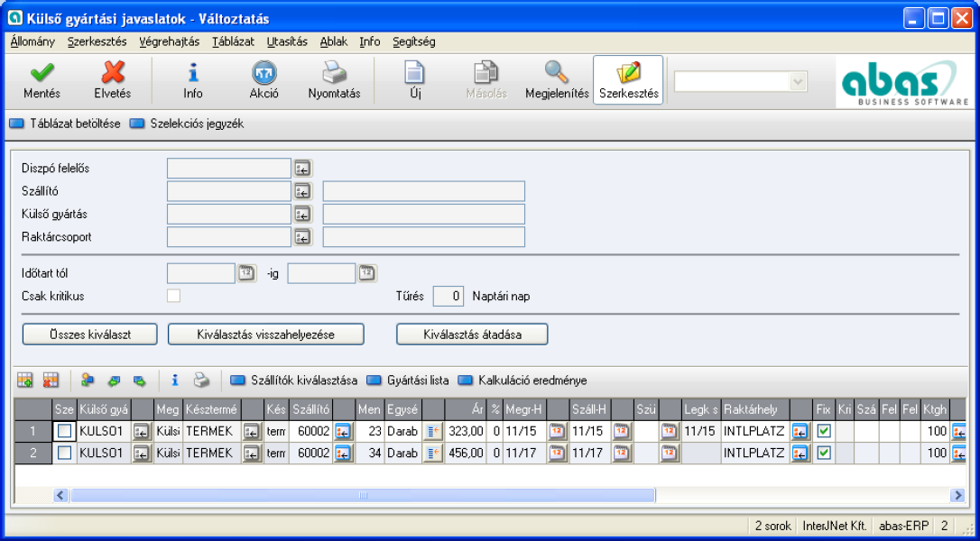The width and height of the screenshot is (980, 541).
Task: Open Kalkuláció eredménye button
Action: [522, 380]
